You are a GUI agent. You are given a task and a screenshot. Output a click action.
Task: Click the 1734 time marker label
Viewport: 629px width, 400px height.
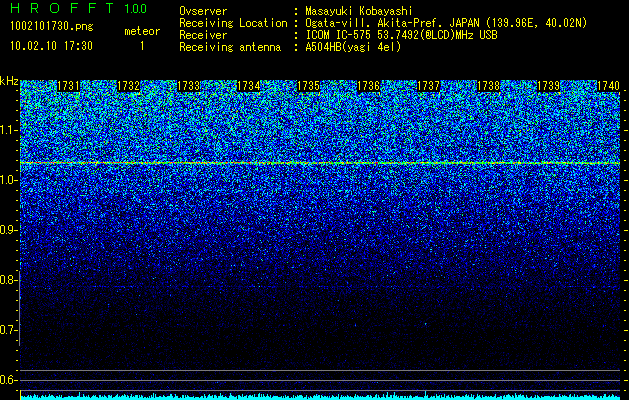point(249,86)
